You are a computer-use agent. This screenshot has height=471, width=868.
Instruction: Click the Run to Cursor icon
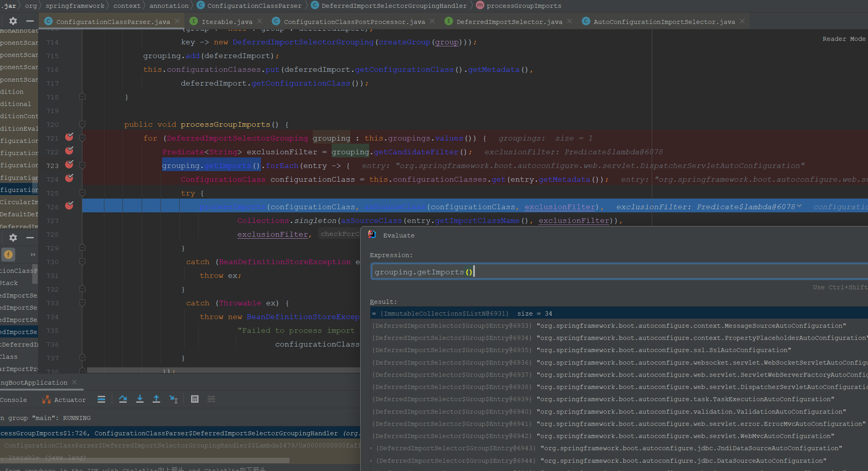pos(173,399)
